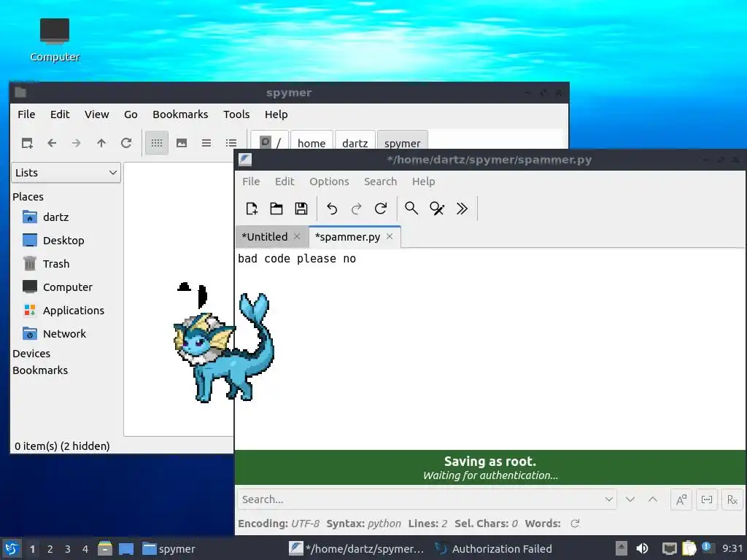The height and width of the screenshot is (560, 747).
Task: Open the file manager Go menu
Action: tap(131, 114)
